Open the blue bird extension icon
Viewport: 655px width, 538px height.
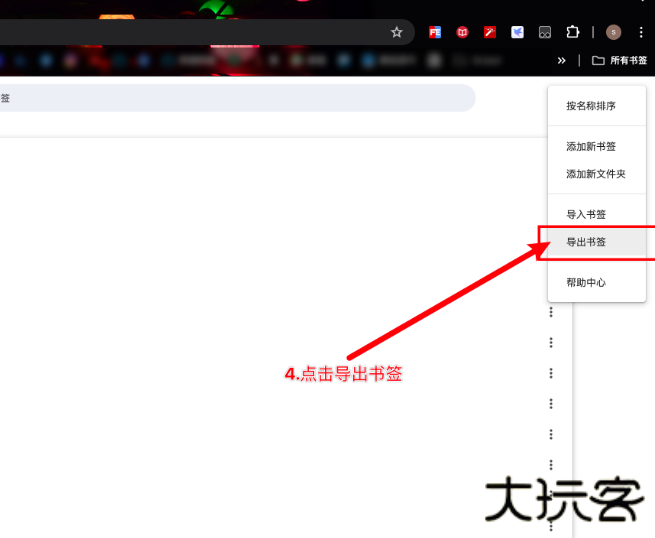(517, 32)
